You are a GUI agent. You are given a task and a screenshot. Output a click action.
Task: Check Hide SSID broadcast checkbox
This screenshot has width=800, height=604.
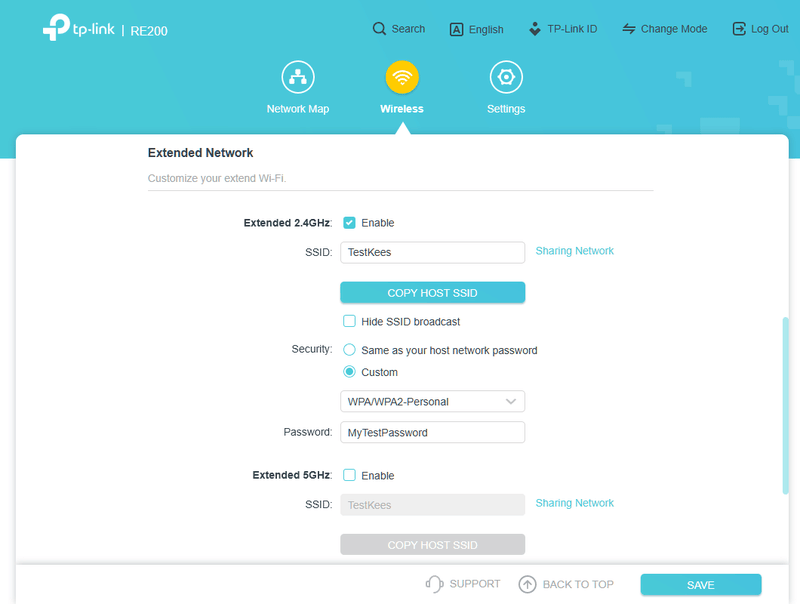(x=349, y=321)
